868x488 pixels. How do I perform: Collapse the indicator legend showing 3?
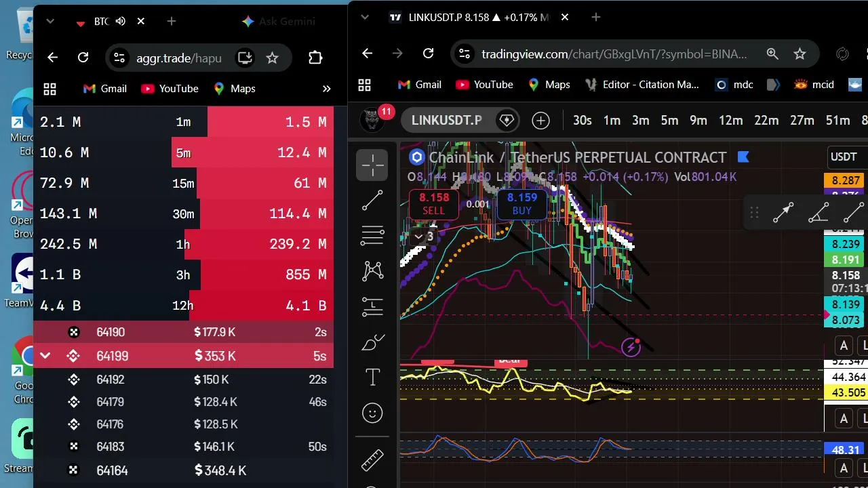tap(423, 237)
